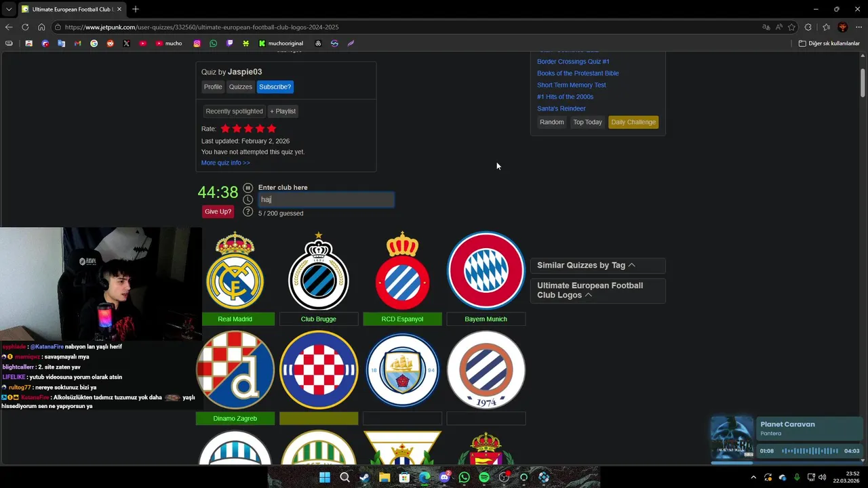
Task: Open the Profile tab of Jaspie03
Action: point(213,87)
